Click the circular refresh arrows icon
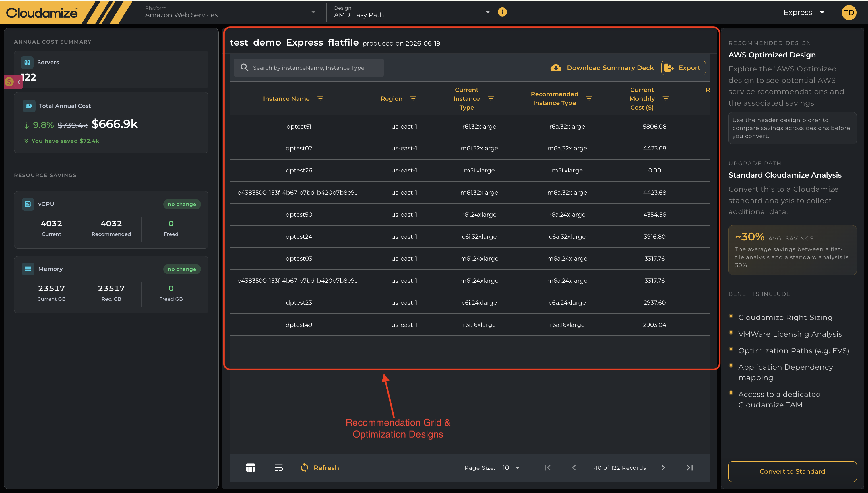Screen dimensions: 868x493 click(x=305, y=468)
